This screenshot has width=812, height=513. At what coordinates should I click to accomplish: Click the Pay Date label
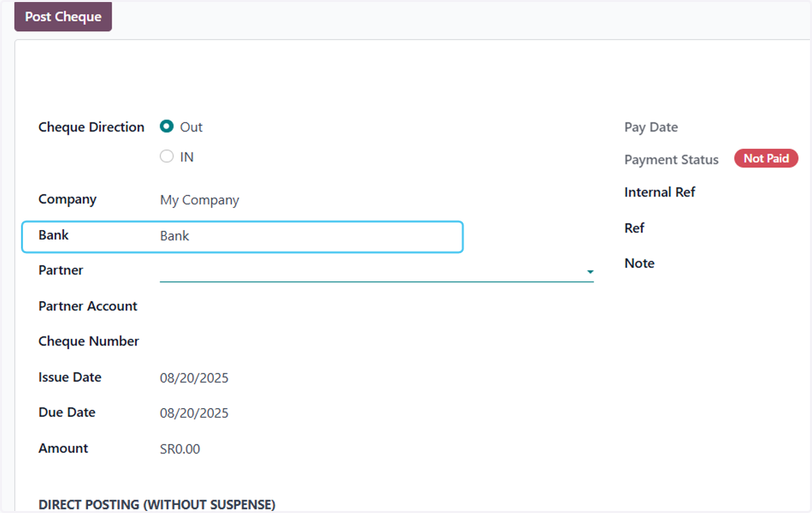coord(651,127)
